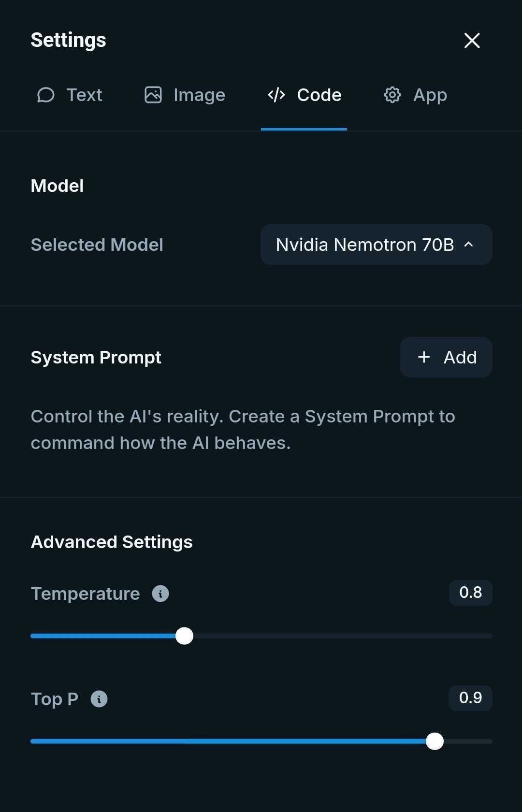
Task: Click the Top P slider handle
Action: (435, 741)
